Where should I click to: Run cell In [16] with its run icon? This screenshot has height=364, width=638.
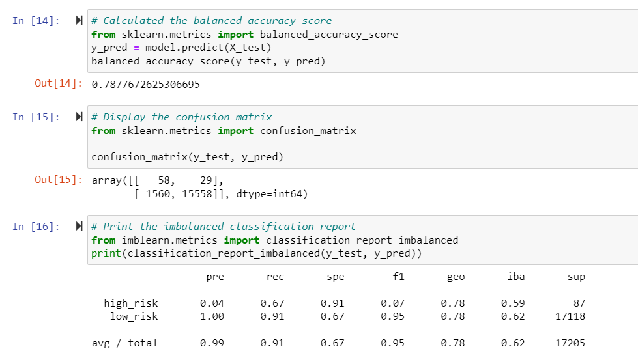(x=80, y=226)
